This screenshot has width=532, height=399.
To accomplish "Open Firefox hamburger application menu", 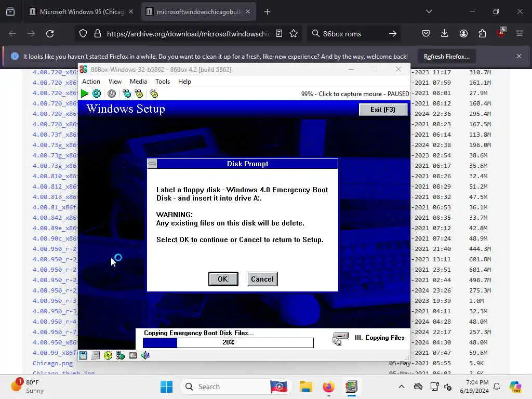I will (x=520, y=34).
